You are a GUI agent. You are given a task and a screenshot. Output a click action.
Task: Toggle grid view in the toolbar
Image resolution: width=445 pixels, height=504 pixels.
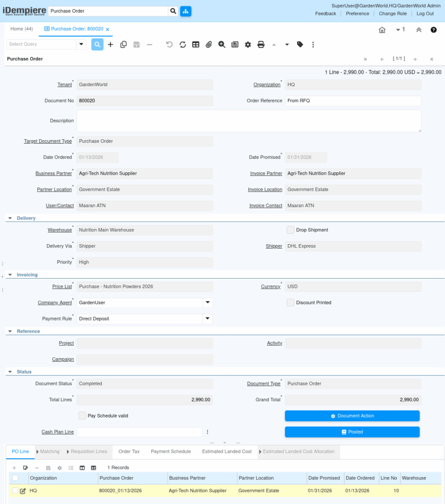click(196, 44)
